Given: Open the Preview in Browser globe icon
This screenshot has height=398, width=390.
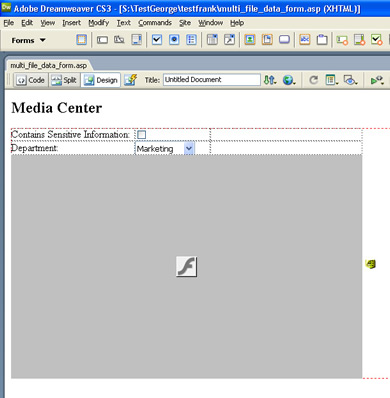Looking at the screenshot, I should click(x=289, y=80).
